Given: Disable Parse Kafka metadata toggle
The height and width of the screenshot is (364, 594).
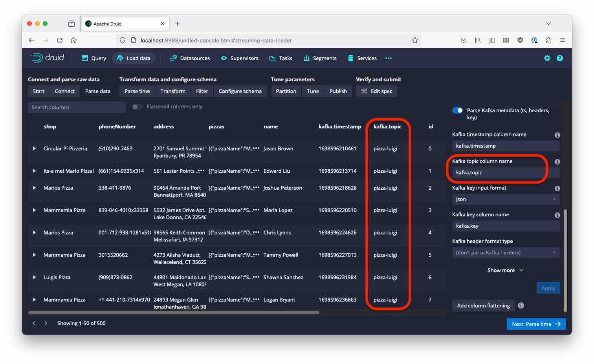Looking at the screenshot, I should tap(457, 110).
